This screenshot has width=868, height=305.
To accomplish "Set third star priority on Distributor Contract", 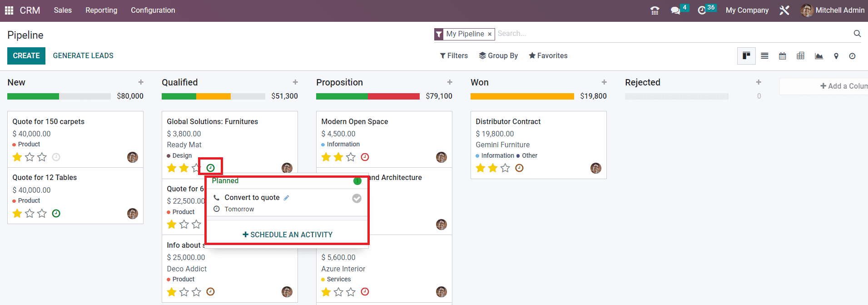I will click(x=505, y=168).
